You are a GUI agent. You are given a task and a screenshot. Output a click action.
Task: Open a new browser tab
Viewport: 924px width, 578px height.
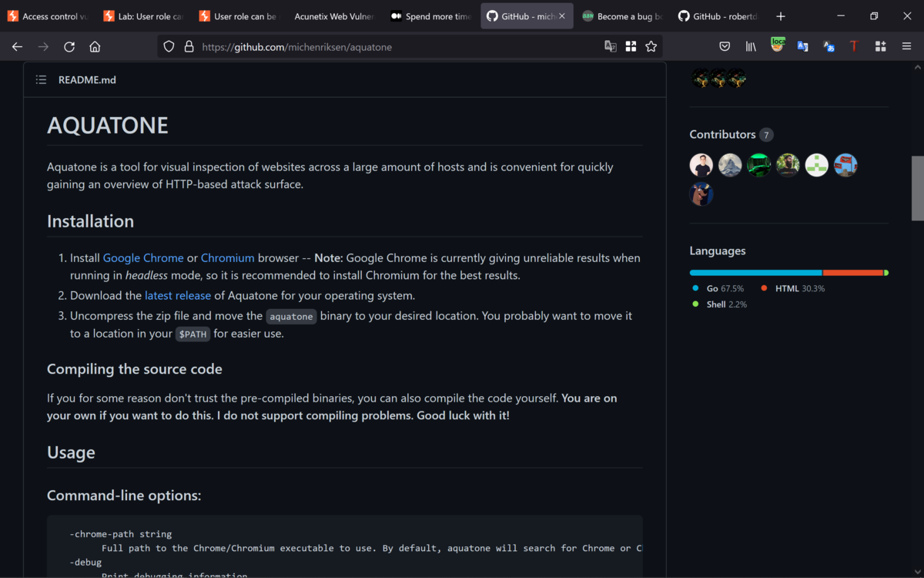tap(781, 16)
